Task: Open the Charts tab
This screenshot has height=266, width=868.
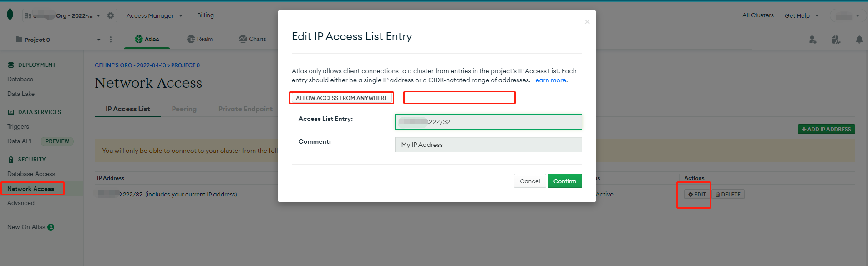Action: pyautogui.click(x=253, y=39)
